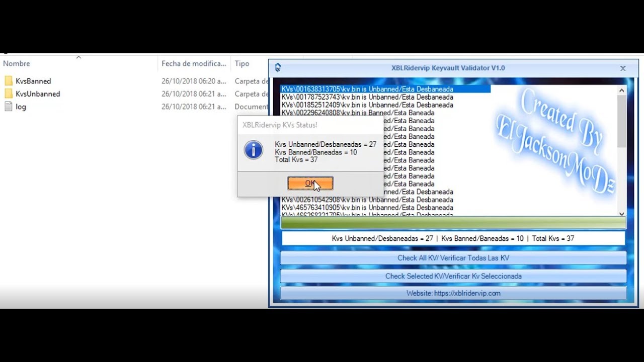644x362 pixels.
Task: Click the results list scroll up arrow
Action: (x=622, y=90)
